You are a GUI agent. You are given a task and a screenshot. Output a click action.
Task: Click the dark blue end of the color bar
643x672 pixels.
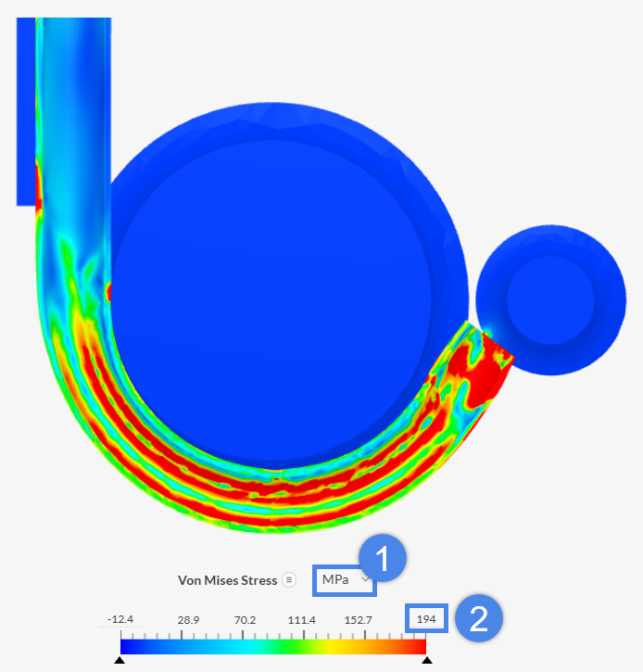click(x=134, y=646)
